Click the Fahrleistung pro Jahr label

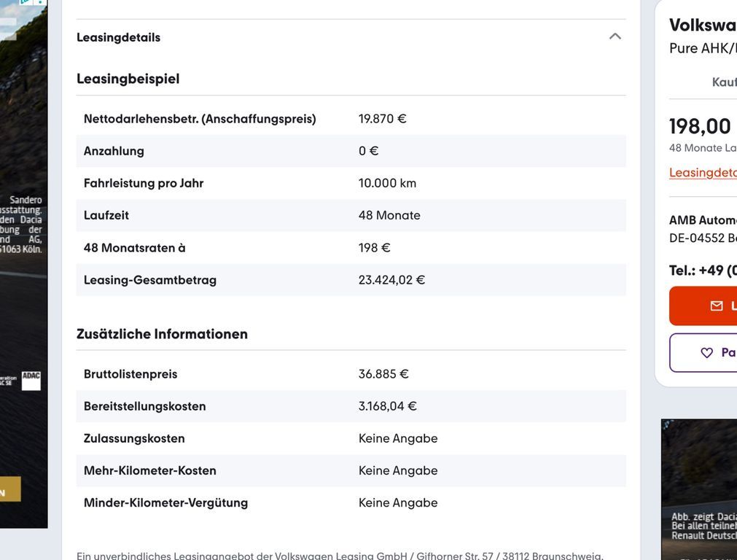144,183
